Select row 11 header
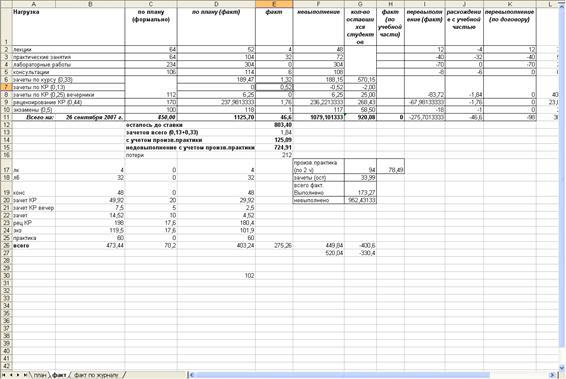The image size is (566, 379). pos(6,117)
